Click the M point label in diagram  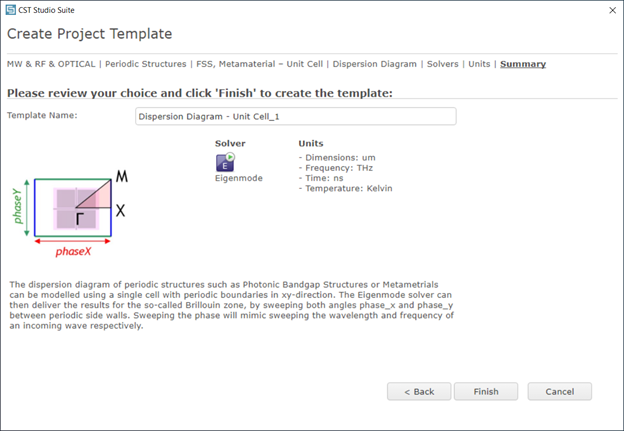(122, 176)
